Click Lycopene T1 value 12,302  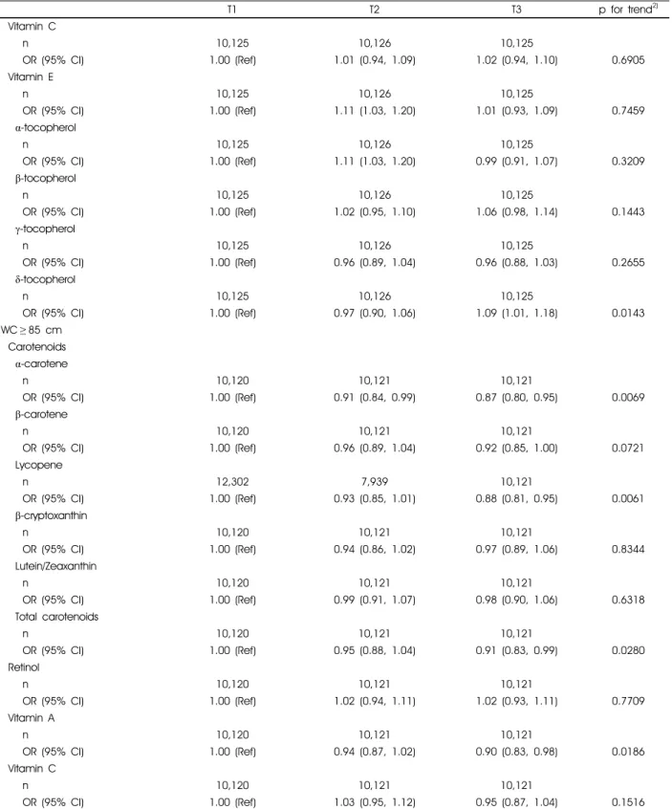232,481
